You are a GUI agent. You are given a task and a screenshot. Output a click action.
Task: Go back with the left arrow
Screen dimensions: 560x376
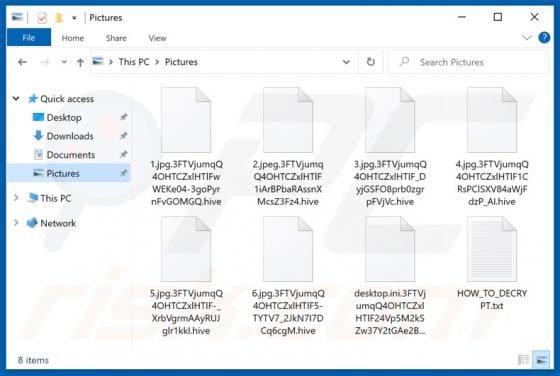click(x=22, y=62)
